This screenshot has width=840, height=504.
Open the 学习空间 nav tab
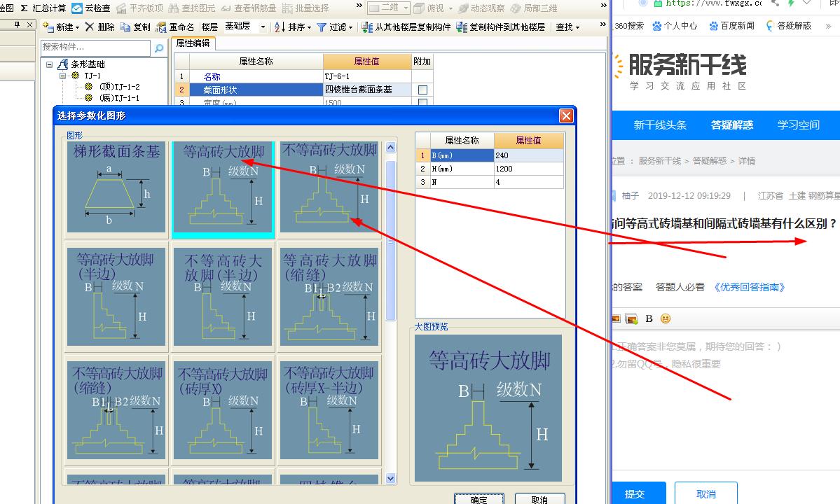pos(798,125)
